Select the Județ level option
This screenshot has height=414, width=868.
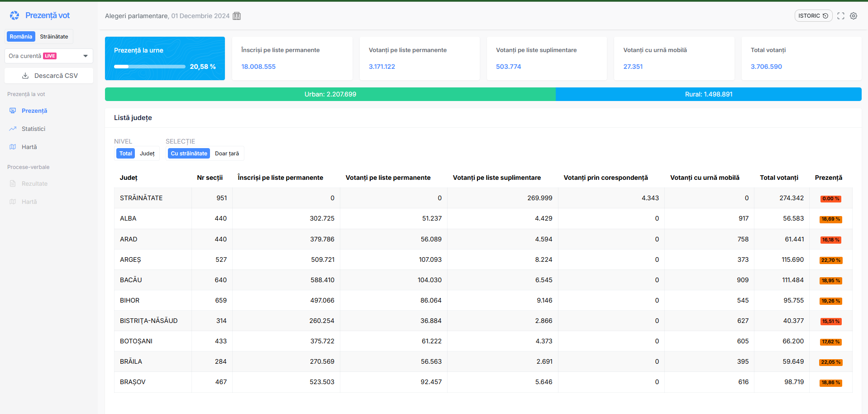147,154
